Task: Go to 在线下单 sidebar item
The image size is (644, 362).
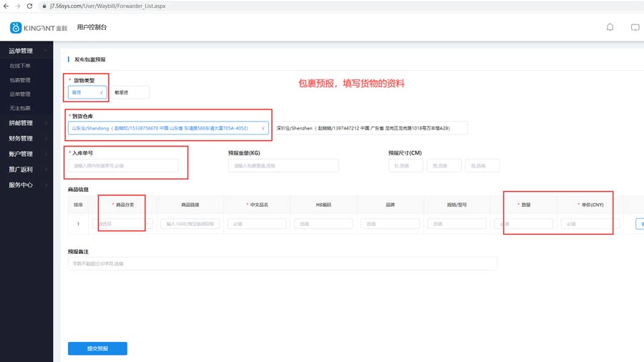Action: coord(20,66)
